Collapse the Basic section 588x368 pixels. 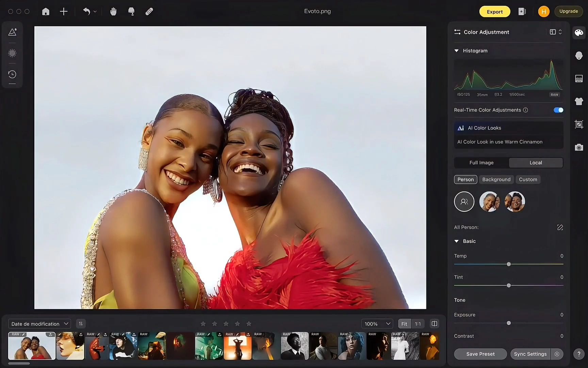pyautogui.click(x=457, y=241)
